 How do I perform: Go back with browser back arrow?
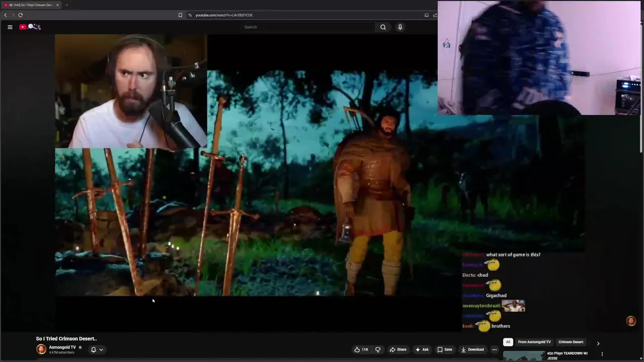(6, 15)
